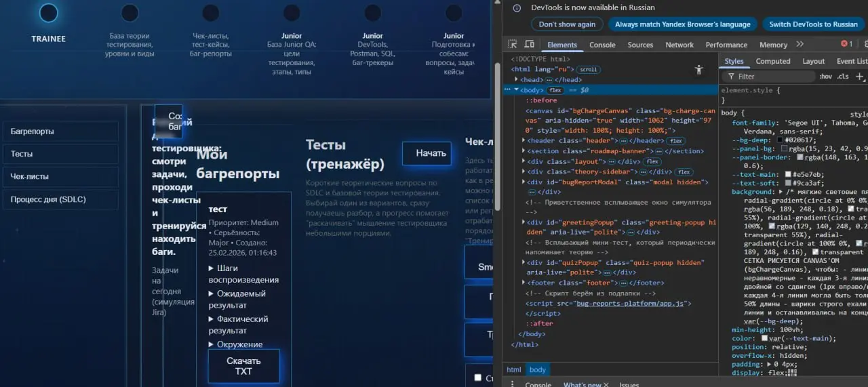868x387 pixels.
Task: Select roadmap circle above 'Подготовка к собесам'
Action: [x=454, y=13]
